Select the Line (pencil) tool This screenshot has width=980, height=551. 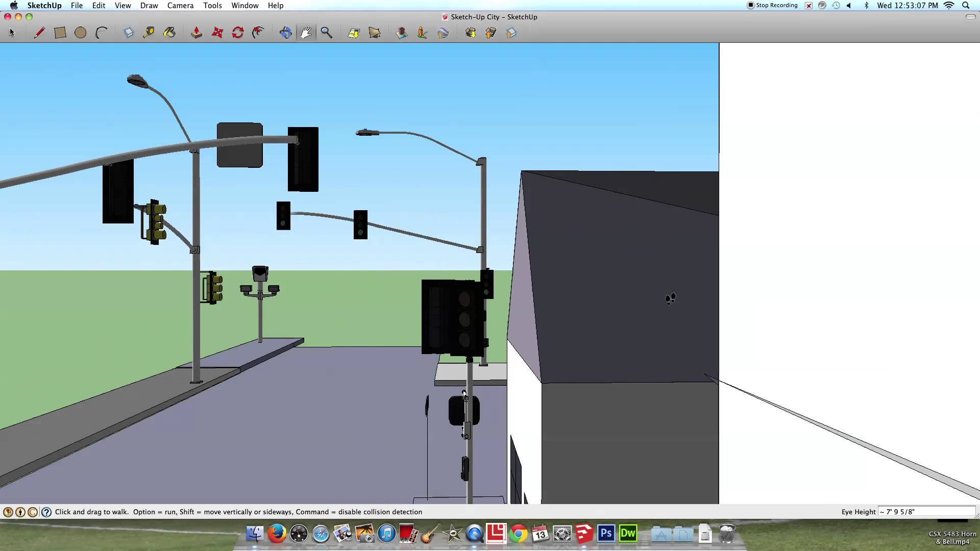tap(40, 32)
